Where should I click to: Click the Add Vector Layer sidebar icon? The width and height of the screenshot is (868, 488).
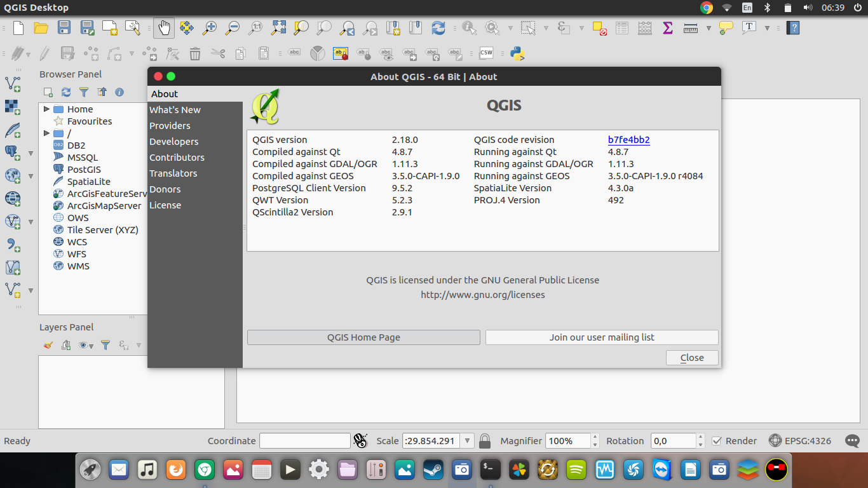(x=13, y=83)
